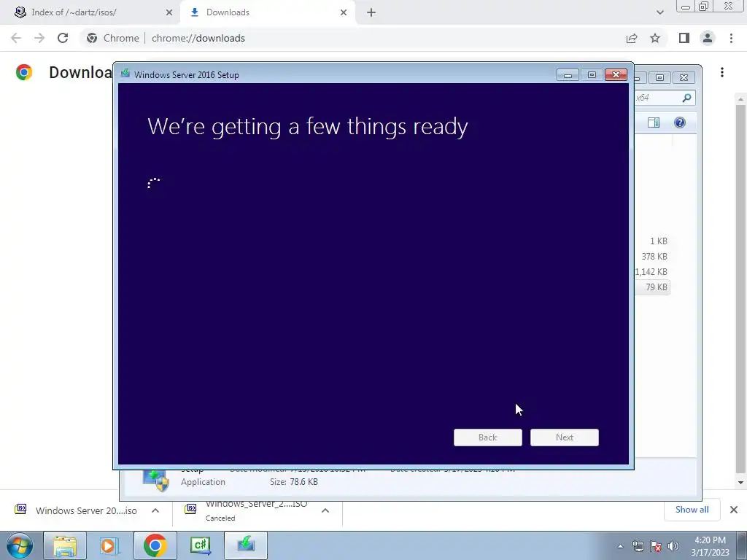
Task: Reload the Chrome page
Action: tap(63, 38)
